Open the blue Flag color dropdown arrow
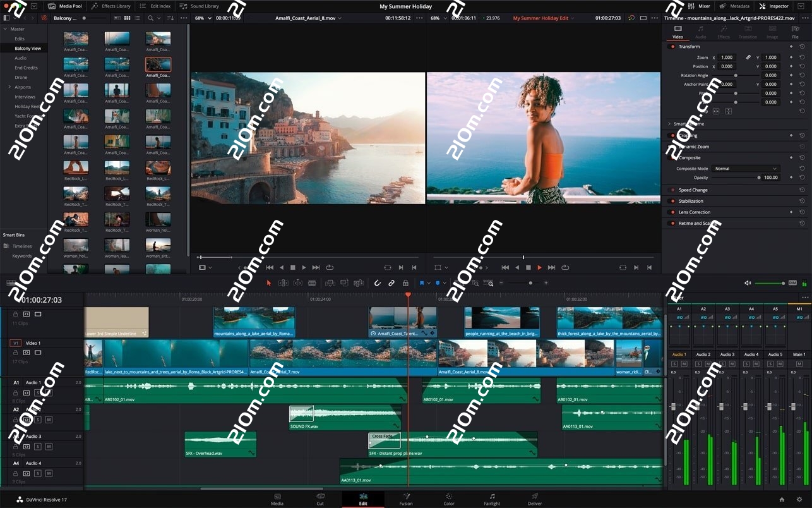 click(429, 284)
